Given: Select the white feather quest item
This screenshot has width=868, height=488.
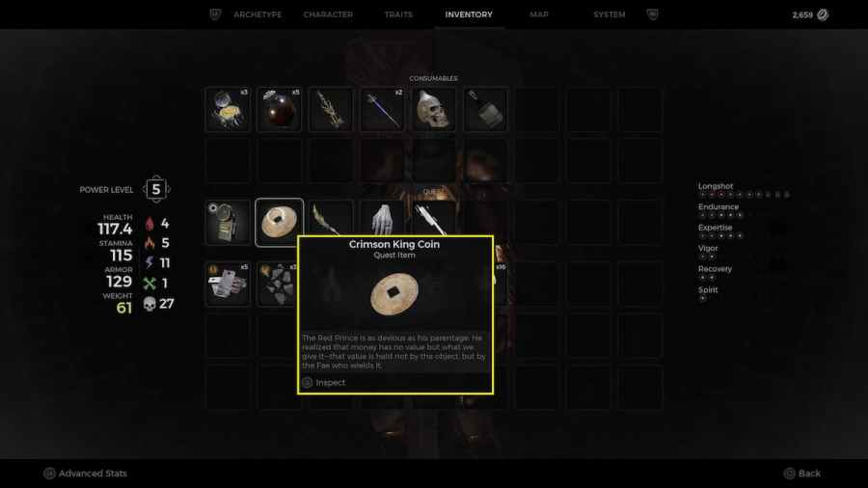Looking at the screenshot, I should 433,219.
